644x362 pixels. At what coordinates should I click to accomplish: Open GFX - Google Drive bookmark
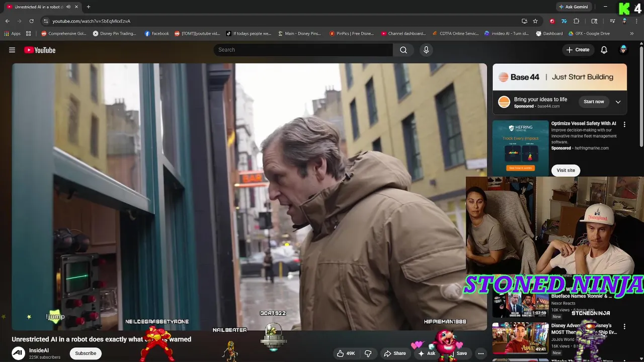click(x=589, y=34)
